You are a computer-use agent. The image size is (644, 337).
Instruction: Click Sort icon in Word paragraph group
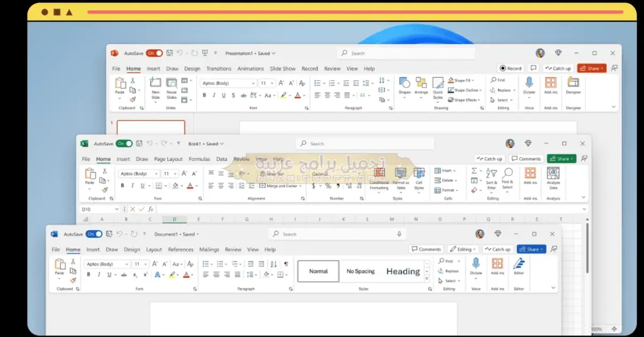(274, 264)
